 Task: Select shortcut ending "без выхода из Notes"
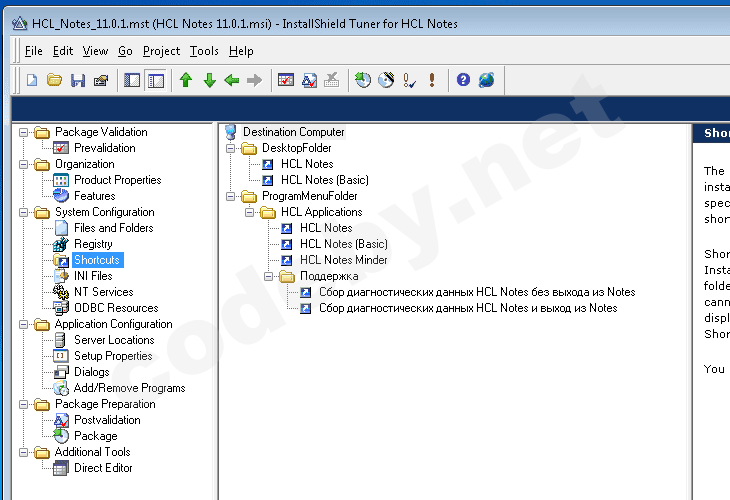click(477, 292)
